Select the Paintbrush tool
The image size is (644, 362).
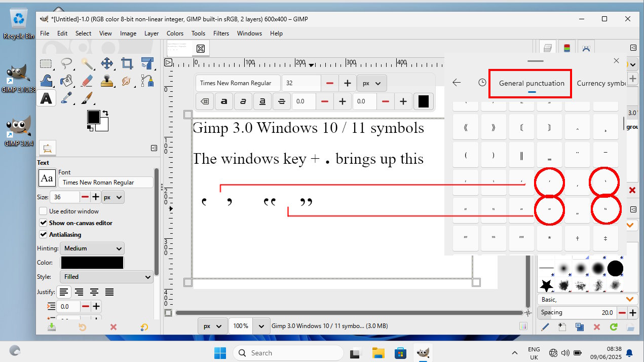[87, 98]
